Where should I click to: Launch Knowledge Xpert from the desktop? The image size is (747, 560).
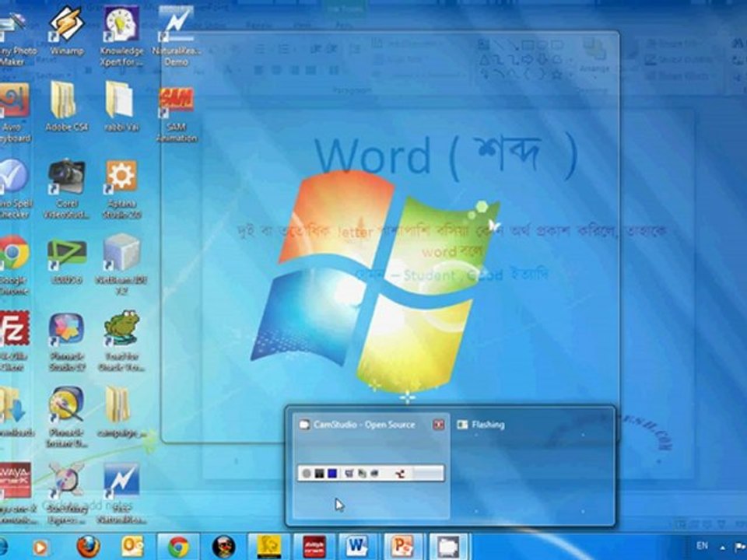point(121,37)
